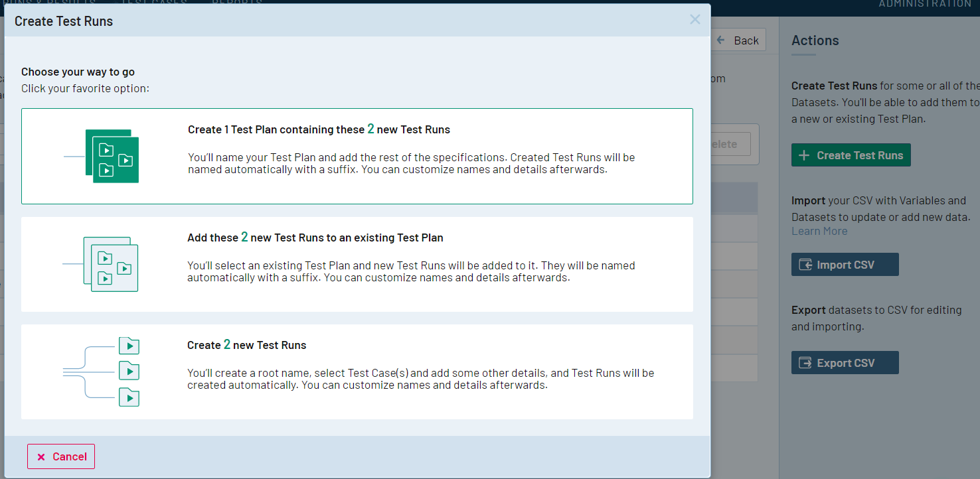The height and width of the screenshot is (479, 980).
Task: Click the Back button
Action: coord(738,40)
